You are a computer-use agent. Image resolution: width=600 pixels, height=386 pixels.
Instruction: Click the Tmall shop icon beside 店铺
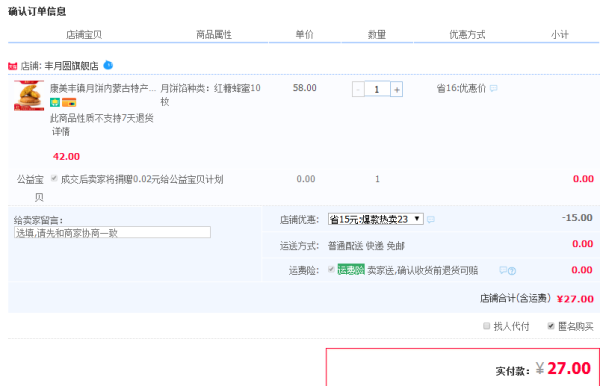[13, 66]
